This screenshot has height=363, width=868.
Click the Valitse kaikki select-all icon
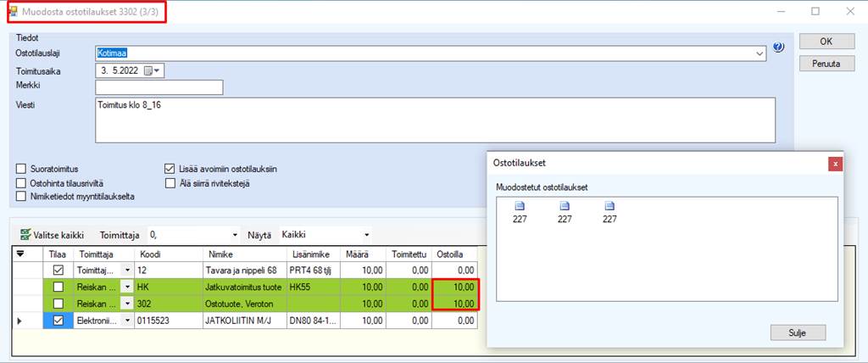tap(25, 234)
